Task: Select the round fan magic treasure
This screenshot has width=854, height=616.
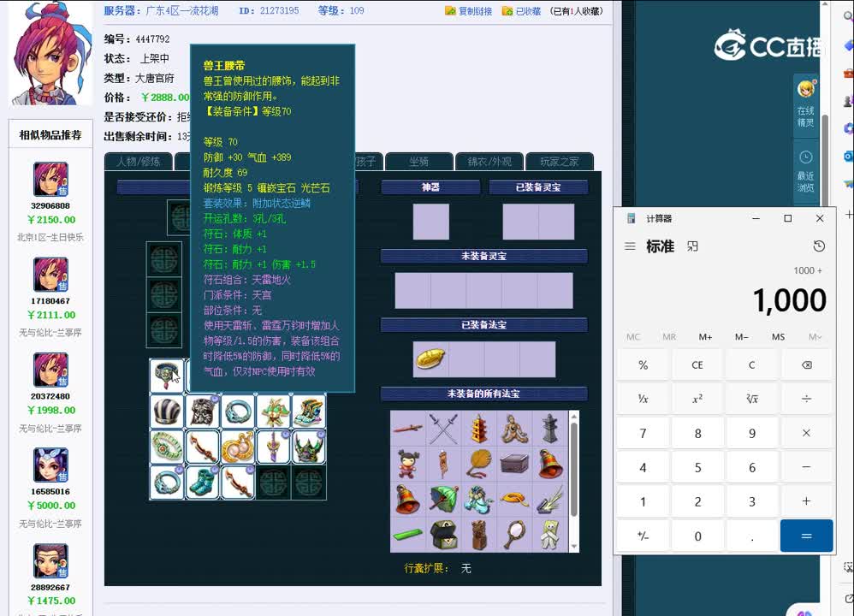Action: point(478,464)
